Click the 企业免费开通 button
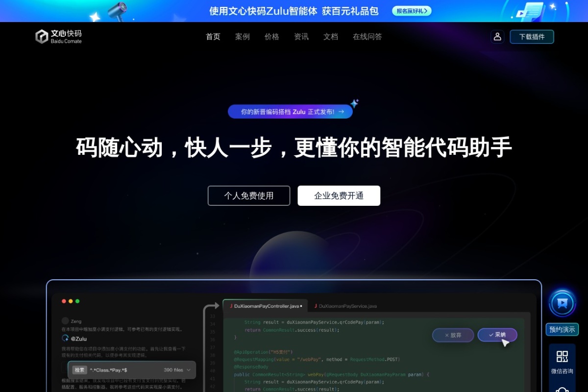588x392 pixels. [339, 195]
